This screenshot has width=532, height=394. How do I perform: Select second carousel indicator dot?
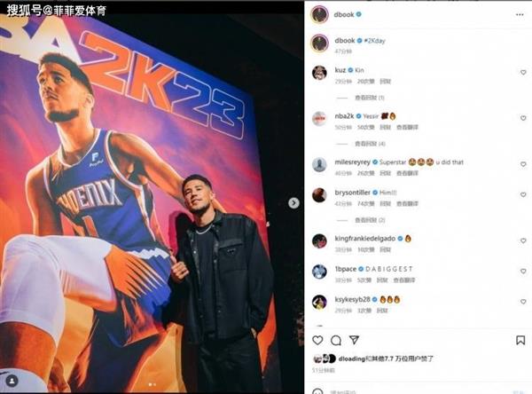coord(154,384)
